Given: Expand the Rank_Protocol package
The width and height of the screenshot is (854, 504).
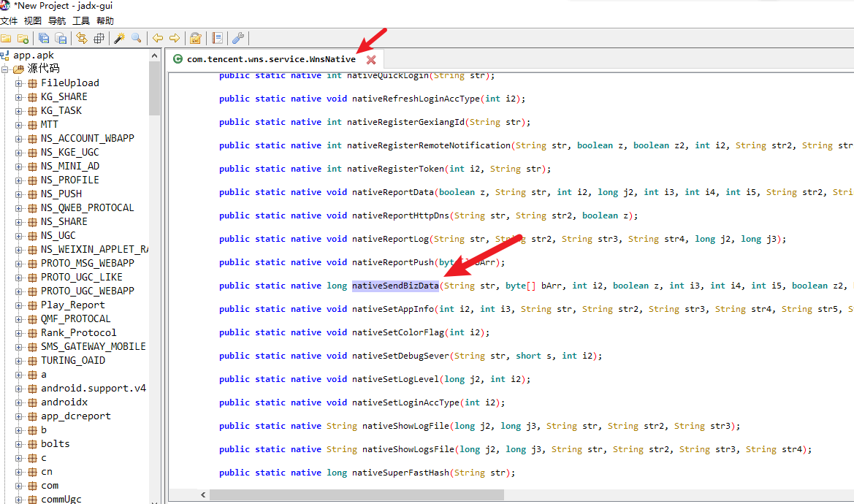Looking at the screenshot, I should pos(18,333).
